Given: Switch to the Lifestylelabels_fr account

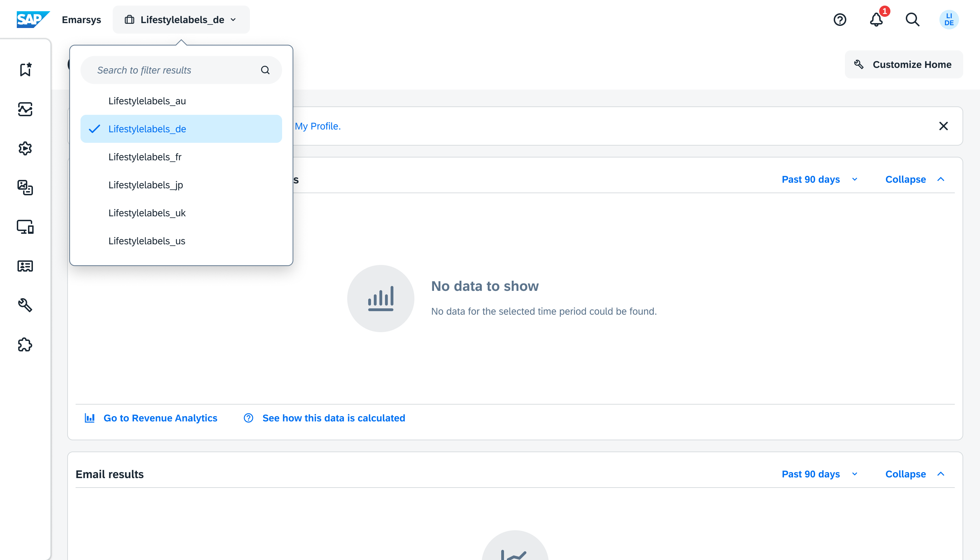Looking at the screenshot, I should (181, 157).
